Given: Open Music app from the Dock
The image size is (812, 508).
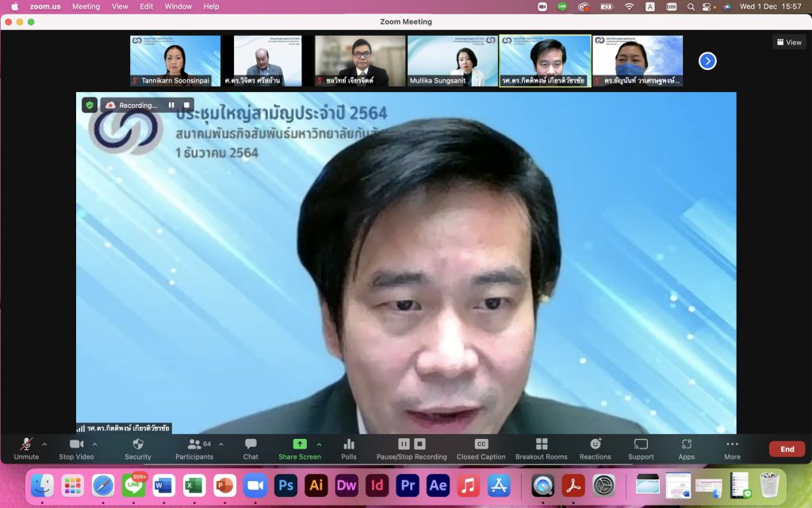Looking at the screenshot, I should coord(468,486).
